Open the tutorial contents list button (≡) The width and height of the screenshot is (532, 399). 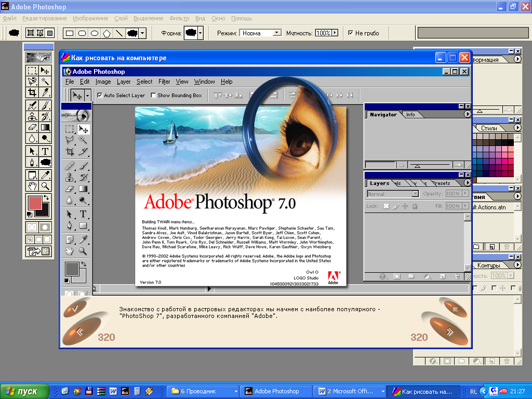pyautogui.click(x=455, y=309)
